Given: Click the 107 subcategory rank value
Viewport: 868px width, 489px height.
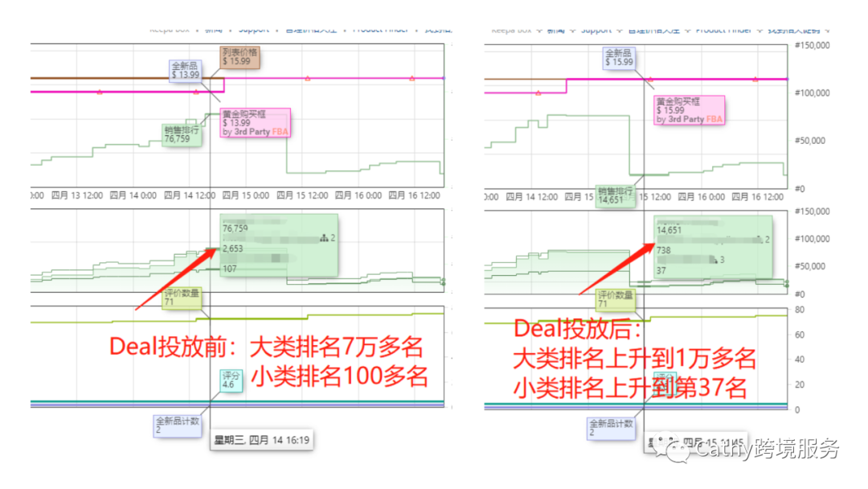Looking at the screenshot, I should click(x=230, y=269).
